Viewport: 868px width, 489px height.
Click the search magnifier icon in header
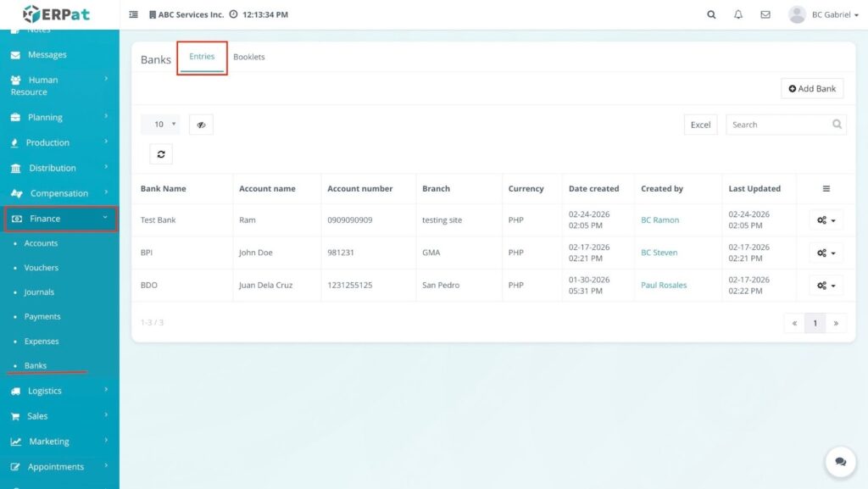(x=711, y=14)
